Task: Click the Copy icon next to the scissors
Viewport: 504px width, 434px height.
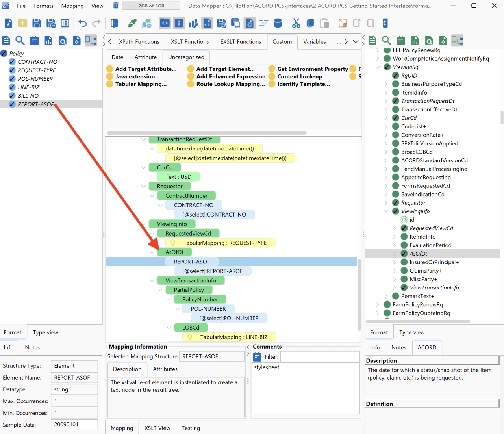Action: [310, 23]
